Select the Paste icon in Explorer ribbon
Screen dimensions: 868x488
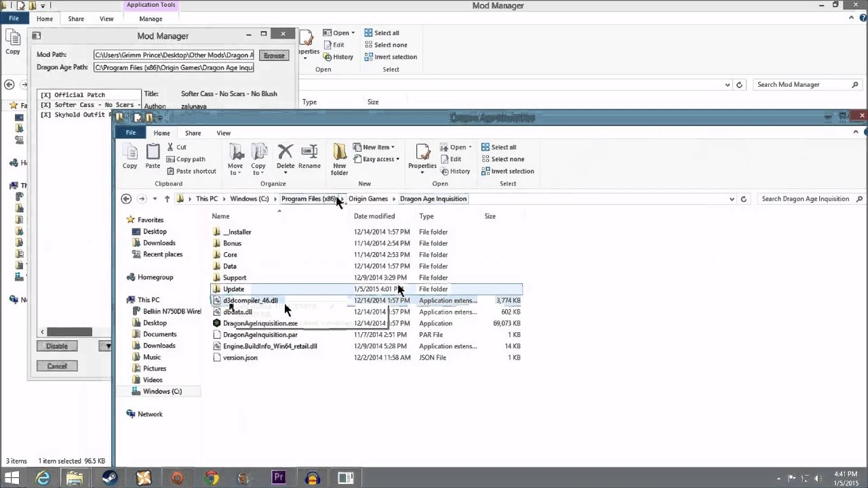point(152,158)
